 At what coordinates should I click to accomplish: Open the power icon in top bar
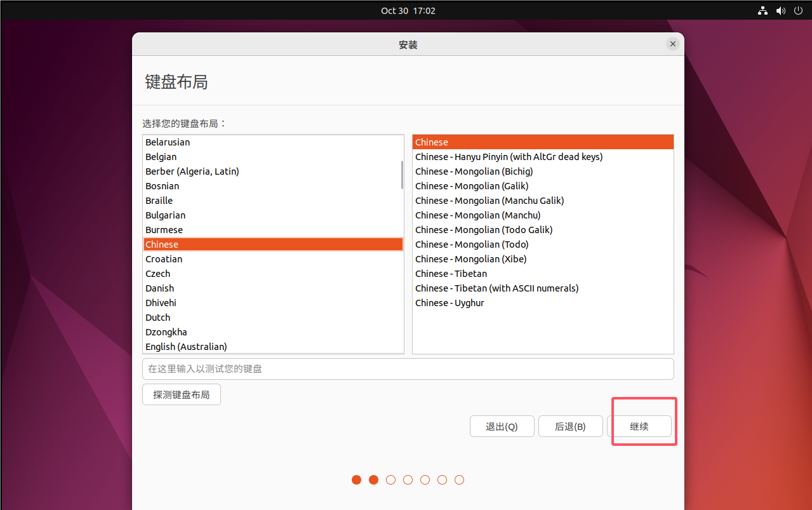coord(798,11)
